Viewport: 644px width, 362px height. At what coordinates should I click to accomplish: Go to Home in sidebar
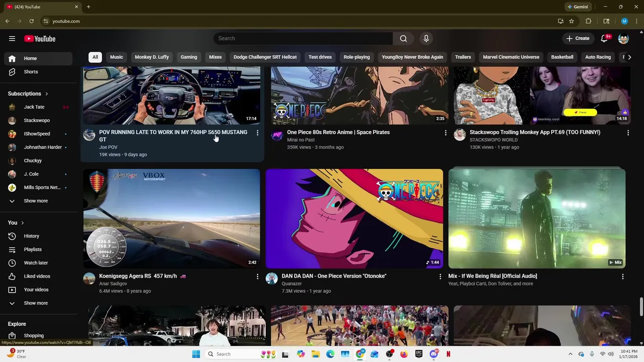38,58
